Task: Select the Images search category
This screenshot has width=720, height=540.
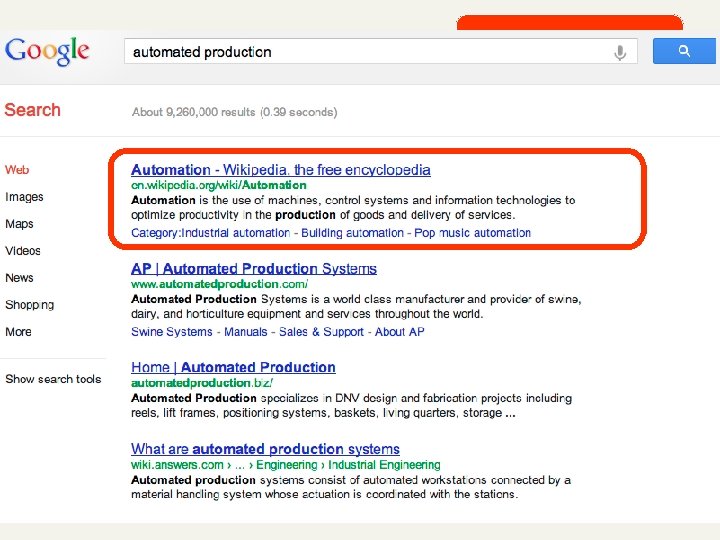Action: coord(24,197)
